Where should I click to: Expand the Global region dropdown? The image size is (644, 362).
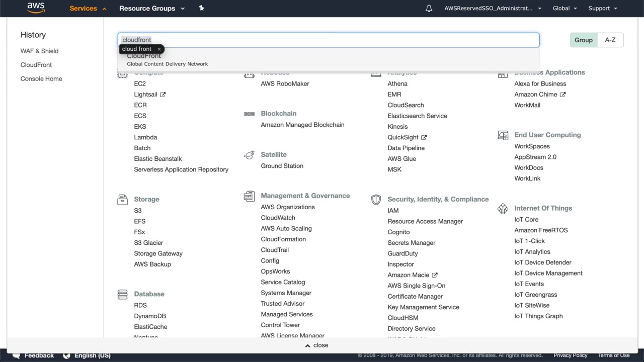click(565, 9)
